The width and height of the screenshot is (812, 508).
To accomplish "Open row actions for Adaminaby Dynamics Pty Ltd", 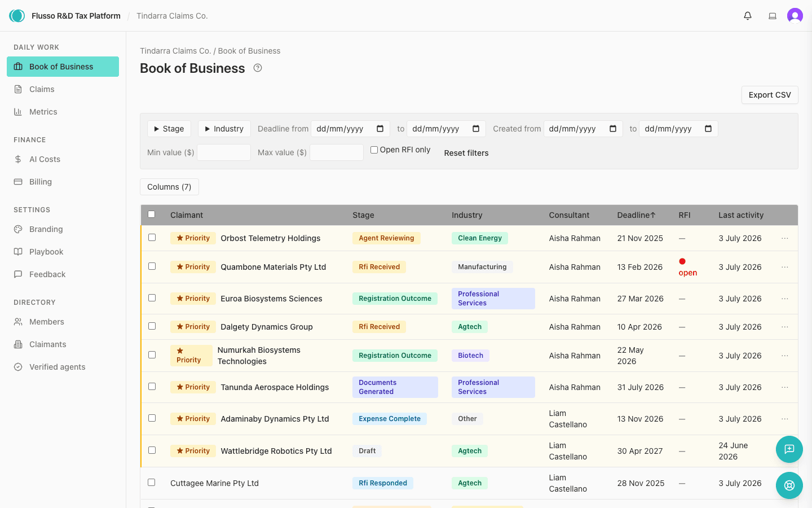I will [x=785, y=419].
